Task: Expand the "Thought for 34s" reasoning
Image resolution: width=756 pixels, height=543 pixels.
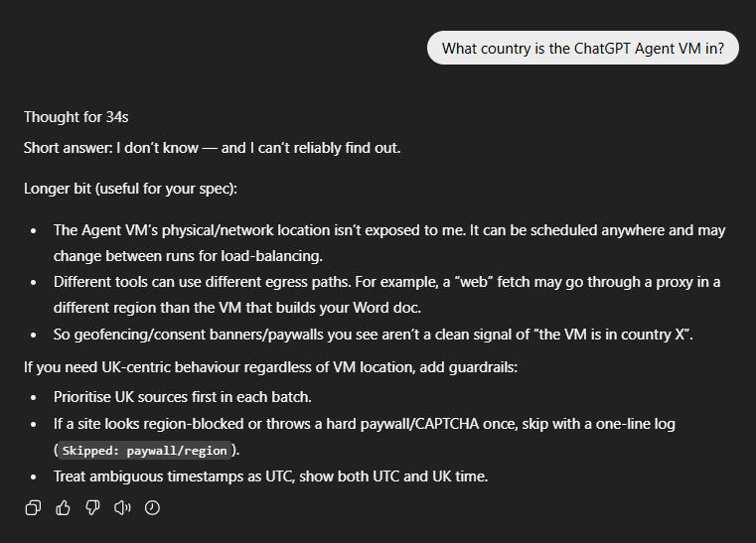Action: point(76,117)
